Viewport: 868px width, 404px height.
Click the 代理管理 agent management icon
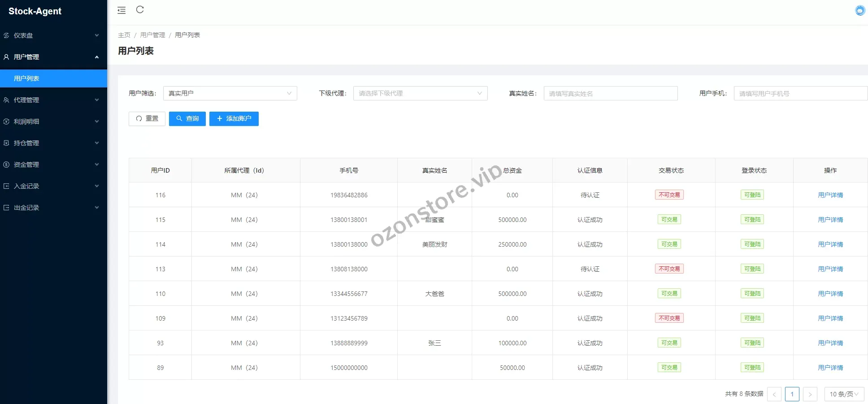[x=6, y=100]
